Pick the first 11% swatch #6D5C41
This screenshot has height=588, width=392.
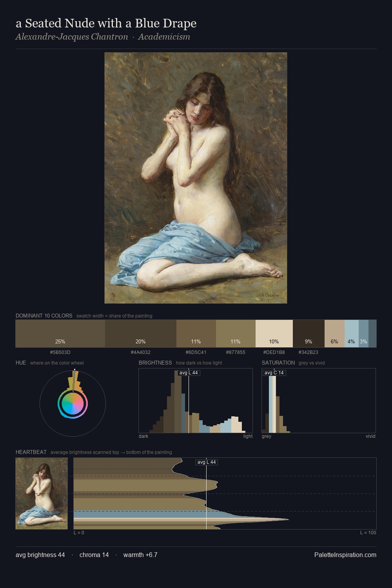[196, 334]
